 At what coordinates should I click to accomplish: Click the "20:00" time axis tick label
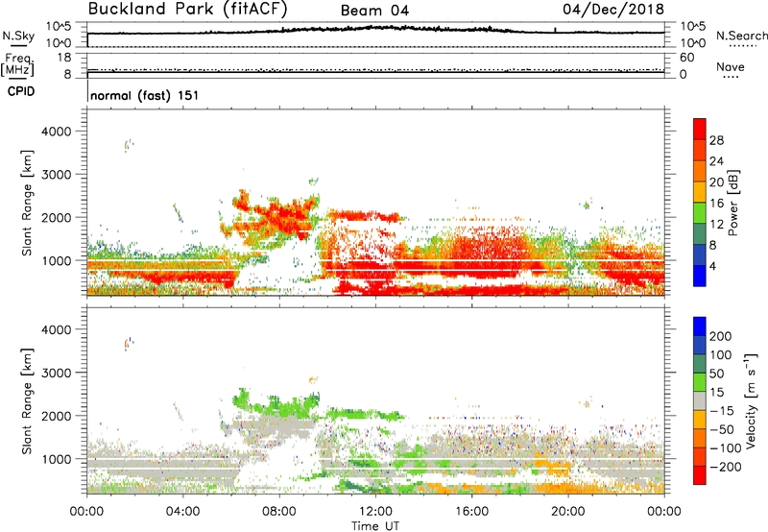pyautogui.click(x=568, y=512)
